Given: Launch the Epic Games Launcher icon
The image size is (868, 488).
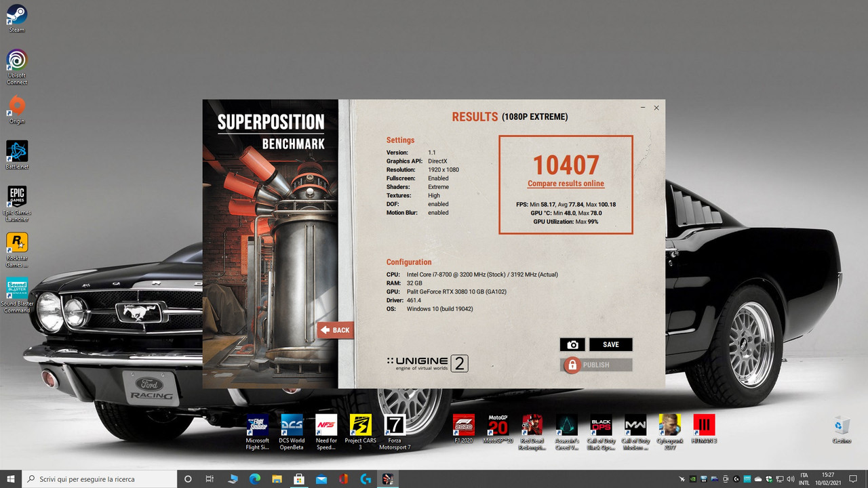Looking at the screenshot, I should (17, 204).
